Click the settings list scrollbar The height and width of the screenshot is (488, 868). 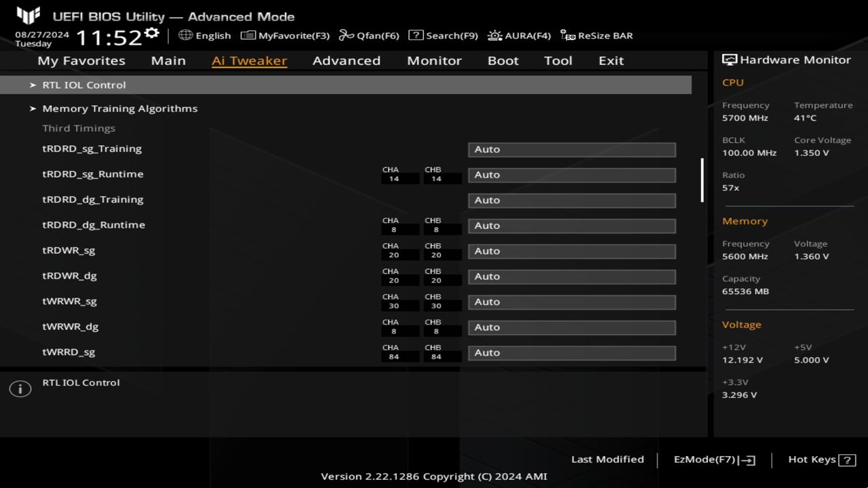pyautogui.click(x=702, y=180)
